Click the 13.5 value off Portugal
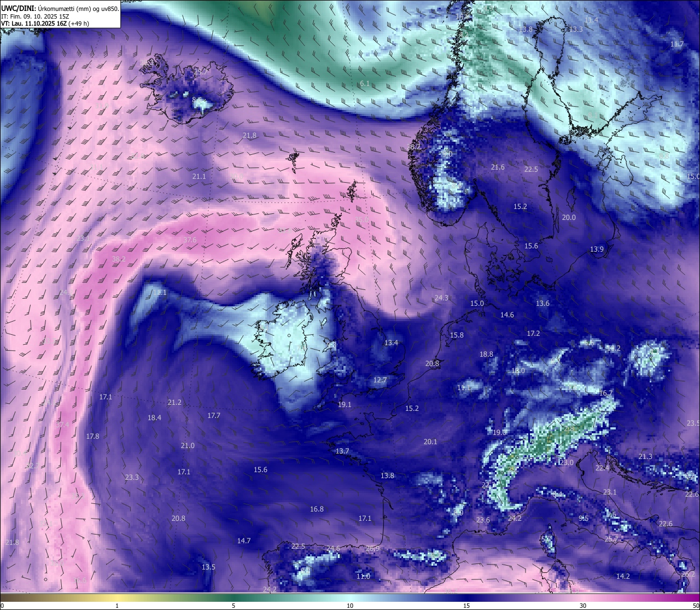700x610 pixels. pyautogui.click(x=208, y=567)
